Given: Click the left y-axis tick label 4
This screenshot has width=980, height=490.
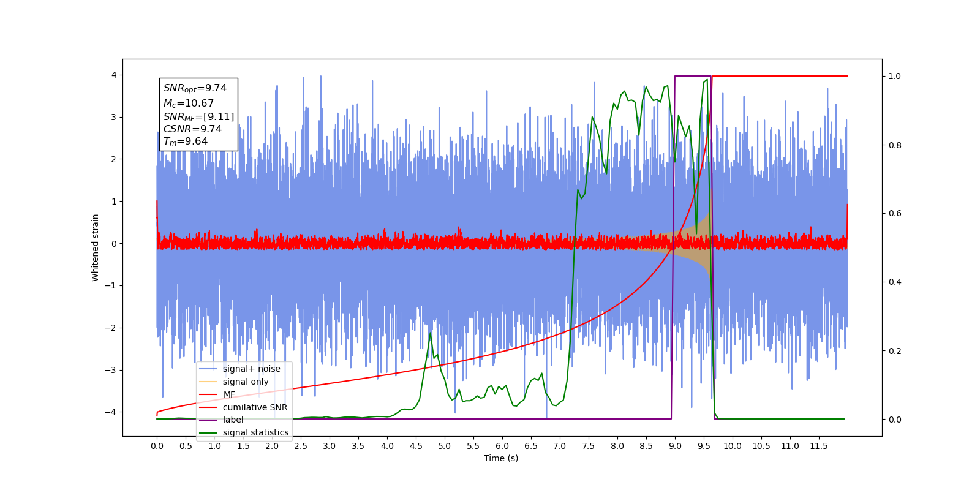Looking at the screenshot, I should click(113, 75).
